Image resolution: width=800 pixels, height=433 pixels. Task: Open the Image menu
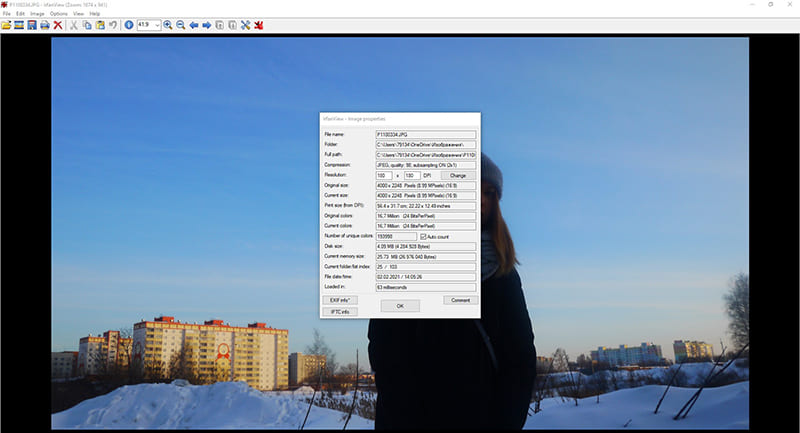(37, 14)
